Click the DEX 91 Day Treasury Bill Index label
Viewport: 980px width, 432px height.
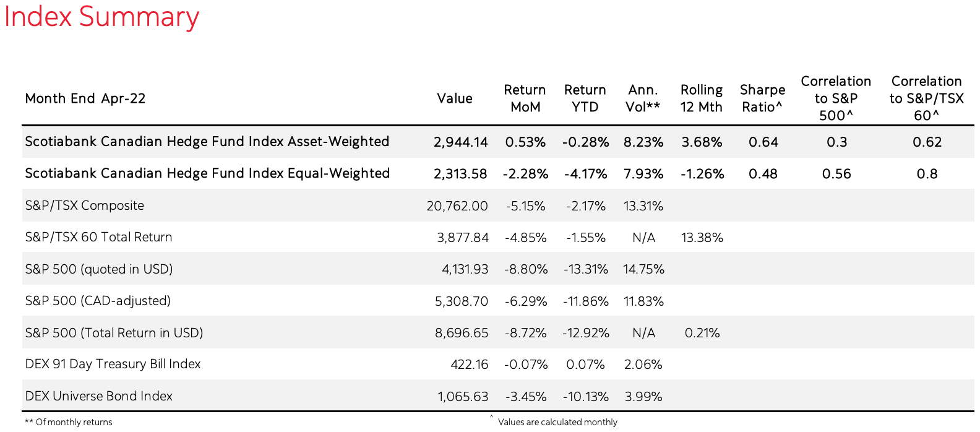click(x=113, y=364)
